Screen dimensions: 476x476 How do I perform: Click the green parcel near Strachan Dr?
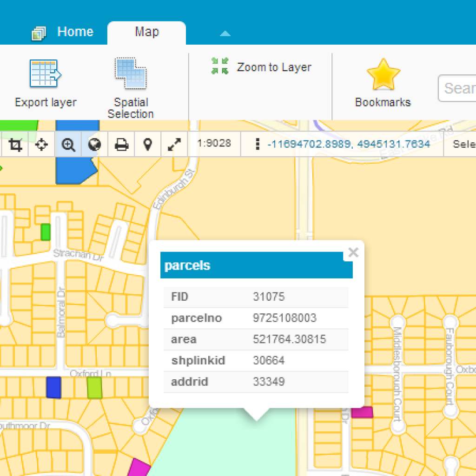click(x=46, y=232)
